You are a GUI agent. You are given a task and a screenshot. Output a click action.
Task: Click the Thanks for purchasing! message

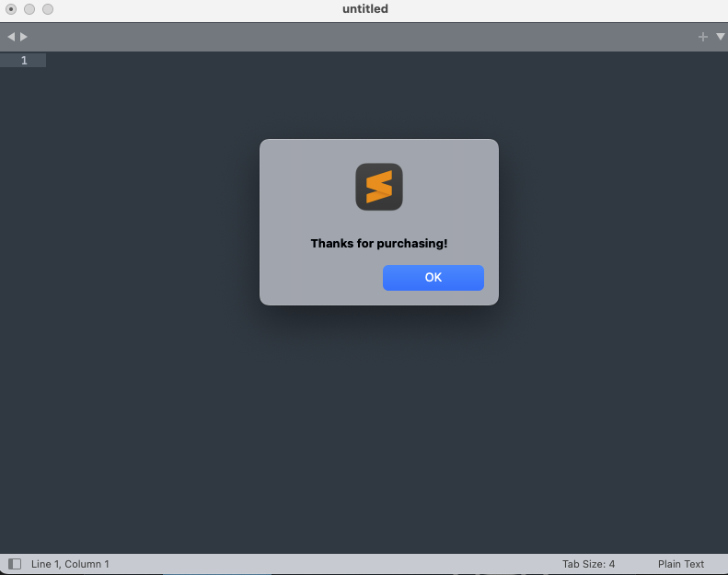tap(379, 243)
